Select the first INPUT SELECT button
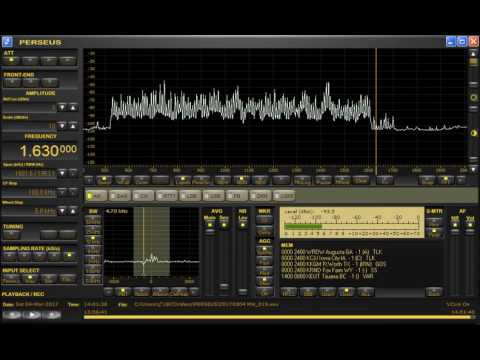Viewport: 480px width, 360px height. 11,279
